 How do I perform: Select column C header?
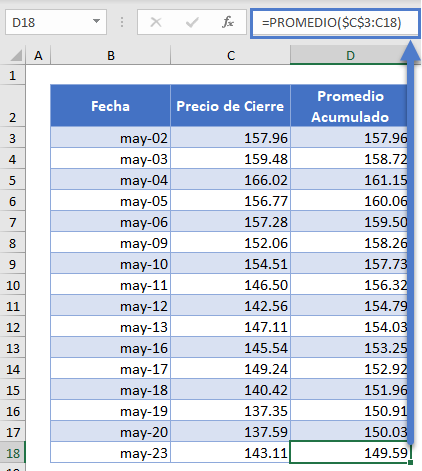coord(230,55)
